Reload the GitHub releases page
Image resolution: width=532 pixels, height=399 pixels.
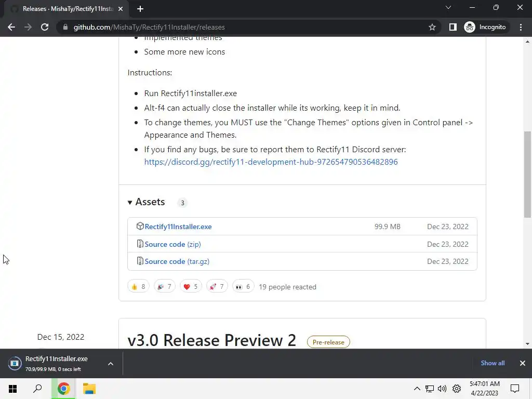(45, 27)
